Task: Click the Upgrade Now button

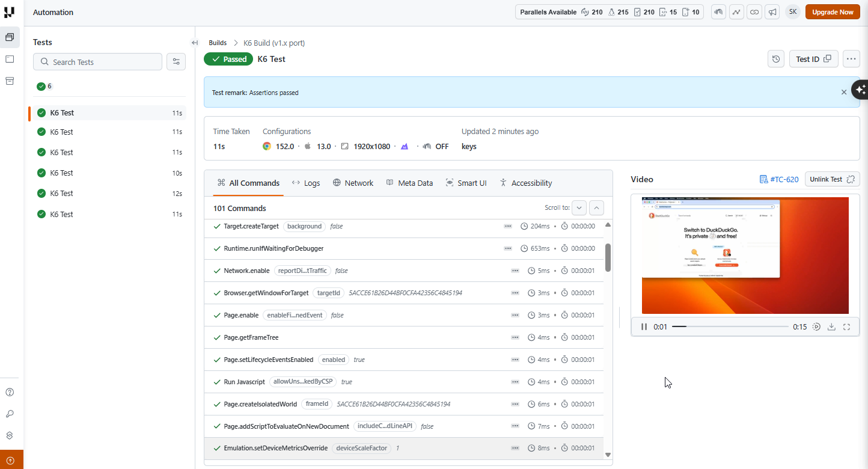Action: (833, 12)
